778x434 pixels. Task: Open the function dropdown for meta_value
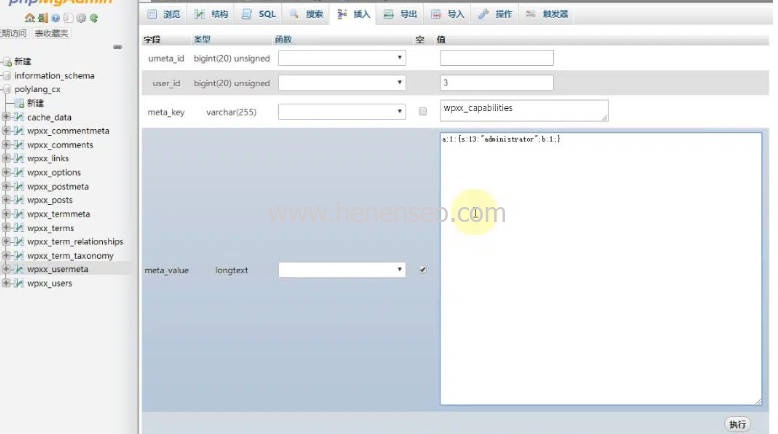coord(342,270)
